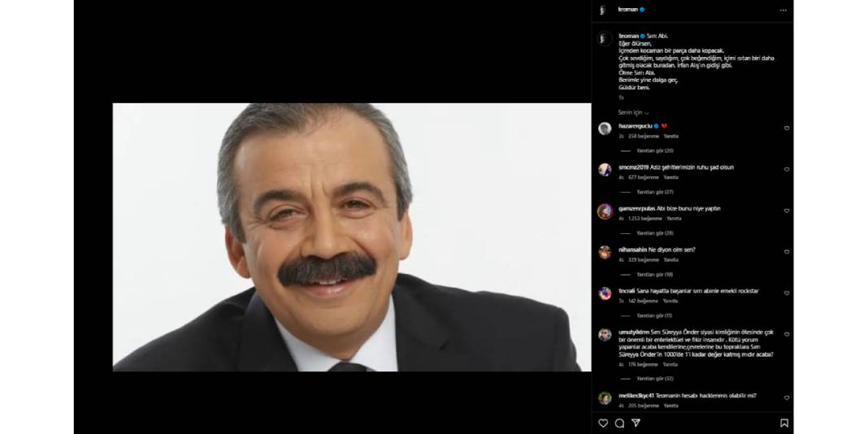Reply to hazarerguclu via 'Yanıtla'

(x=671, y=137)
